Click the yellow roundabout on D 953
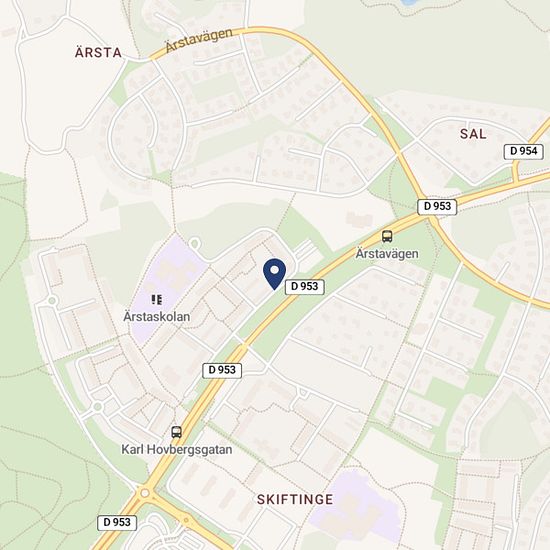Image resolution: width=550 pixels, height=550 pixels. point(145,493)
